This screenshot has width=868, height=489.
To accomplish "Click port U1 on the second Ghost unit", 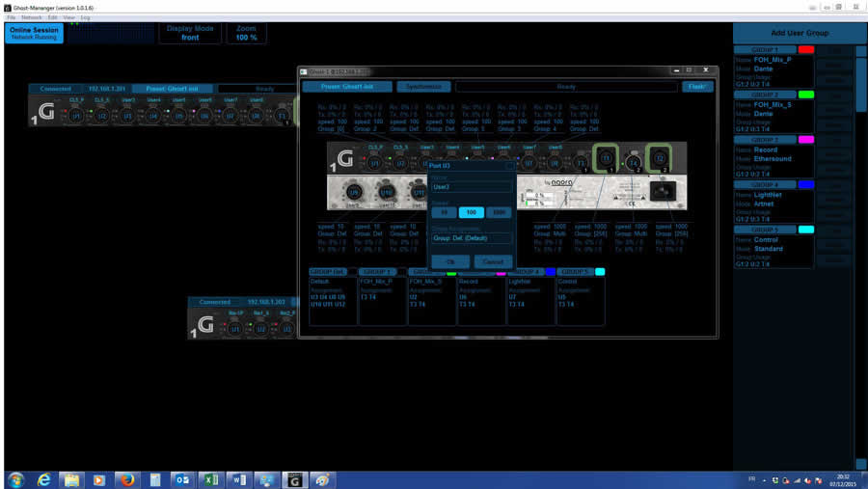I will click(x=234, y=329).
